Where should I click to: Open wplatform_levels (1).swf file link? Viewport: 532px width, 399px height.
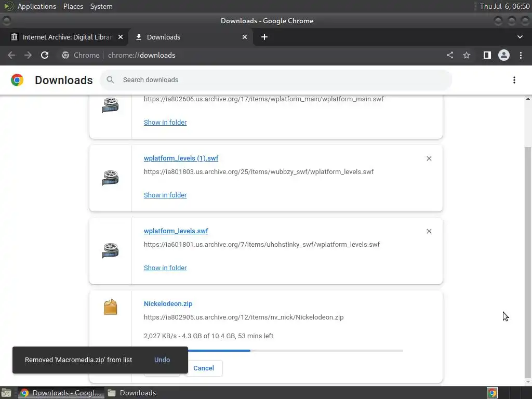pyautogui.click(x=181, y=158)
